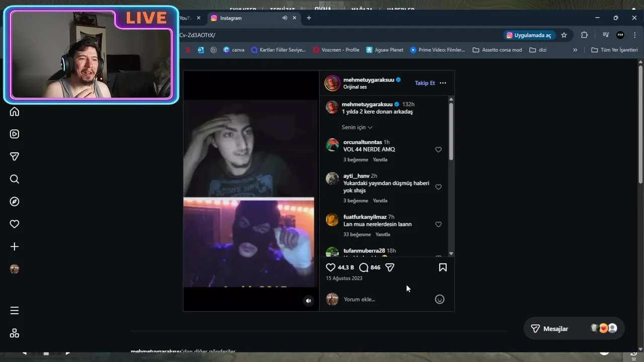Open the canva bookmark

pos(234,50)
